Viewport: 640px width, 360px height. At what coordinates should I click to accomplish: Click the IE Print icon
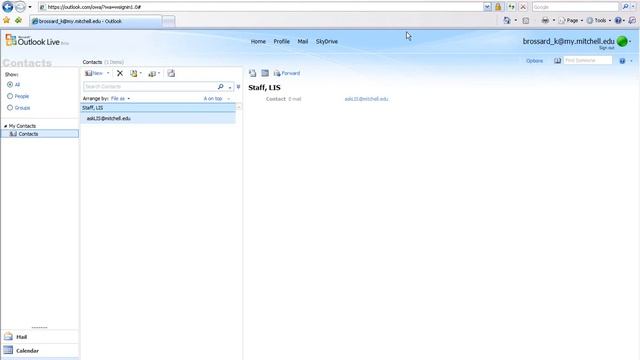pyautogui.click(x=545, y=20)
